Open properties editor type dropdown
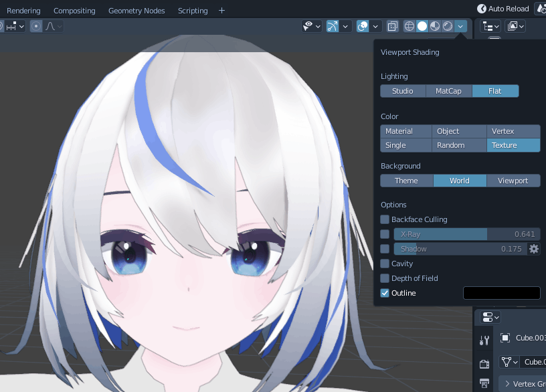 click(490, 318)
